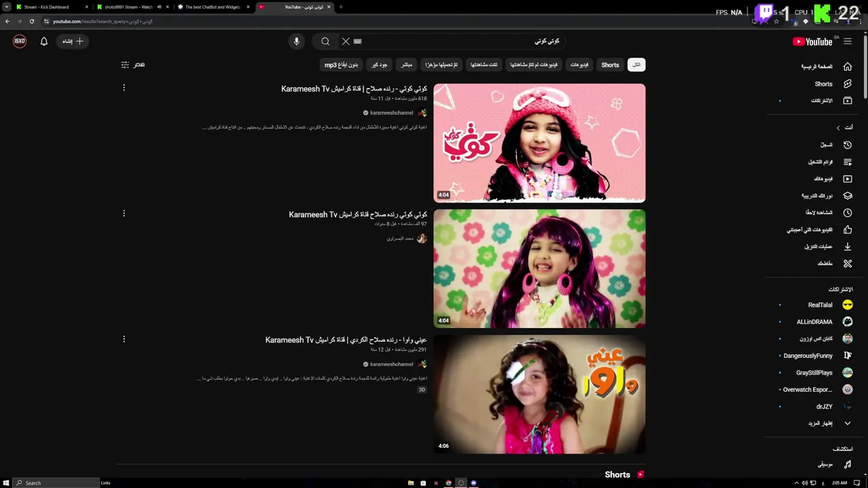
Task: Open the YouTube home logo
Action: tap(812, 41)
